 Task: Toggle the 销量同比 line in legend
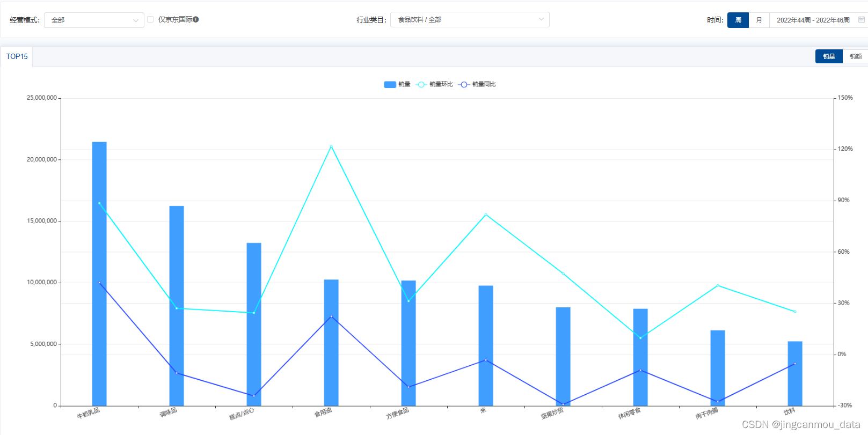477,84
